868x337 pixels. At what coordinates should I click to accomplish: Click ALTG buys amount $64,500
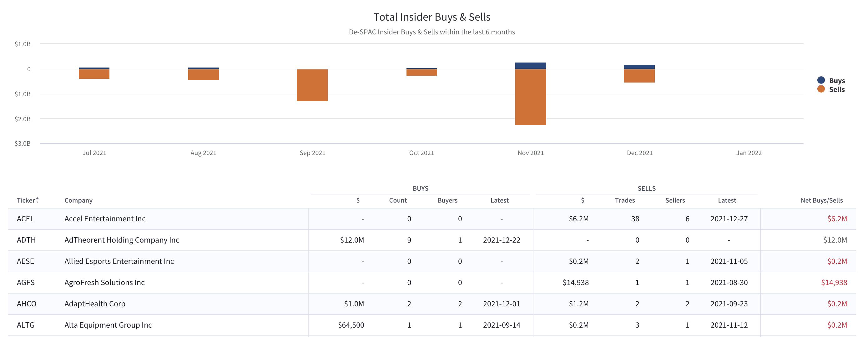(351, 325)
